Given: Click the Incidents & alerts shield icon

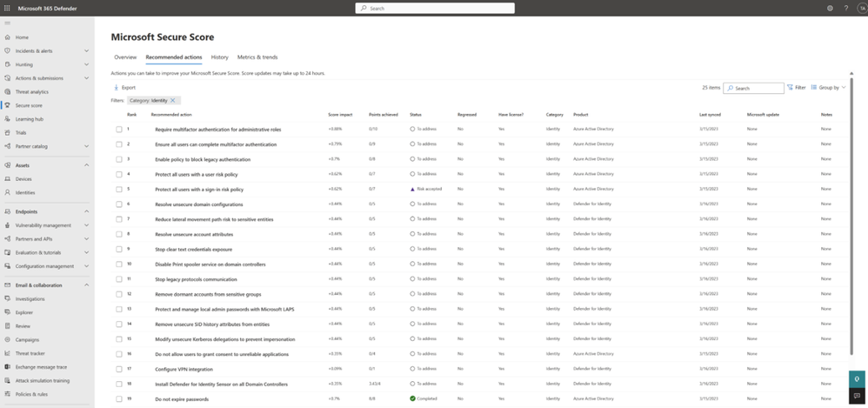Looking at the screenshot, I should click(7, 51).
